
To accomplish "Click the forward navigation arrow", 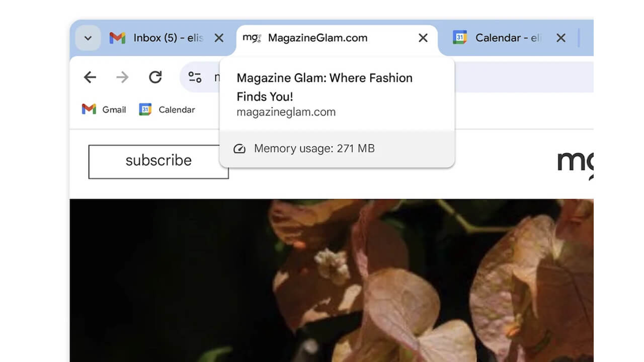I will tap(122, 77).
